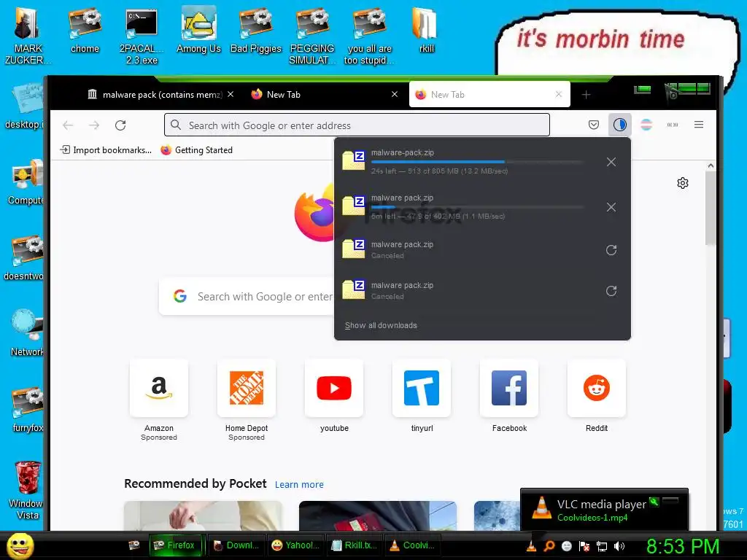
Task: Open PEGGING SIMULAT desktop shortcut
Action: [312, 36]
